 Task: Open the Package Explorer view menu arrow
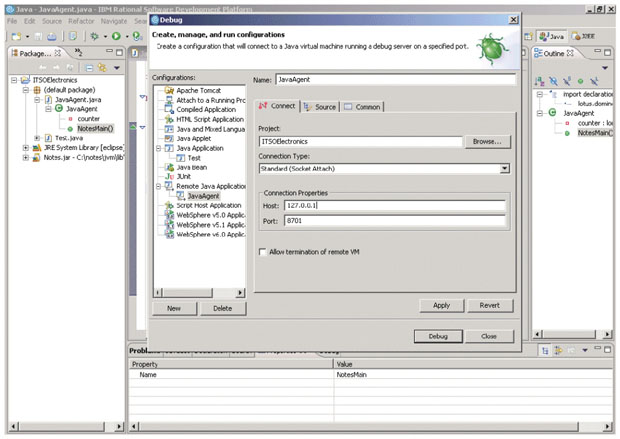pyautogui.click(x=117, y=68)
